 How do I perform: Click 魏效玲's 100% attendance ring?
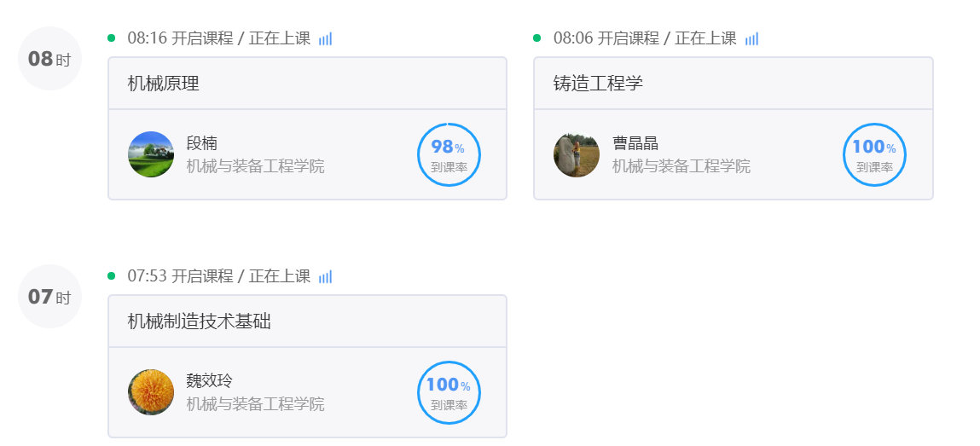[x=449, y=392]
